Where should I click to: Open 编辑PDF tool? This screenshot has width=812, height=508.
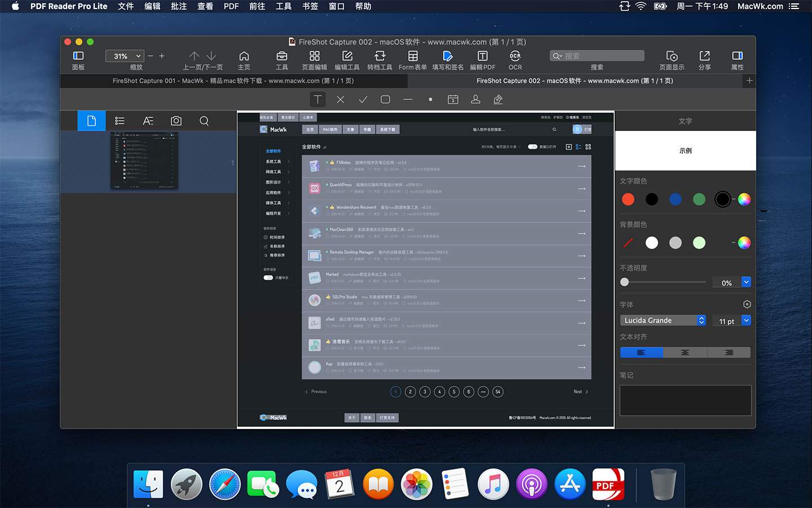[x=483, y=56]
